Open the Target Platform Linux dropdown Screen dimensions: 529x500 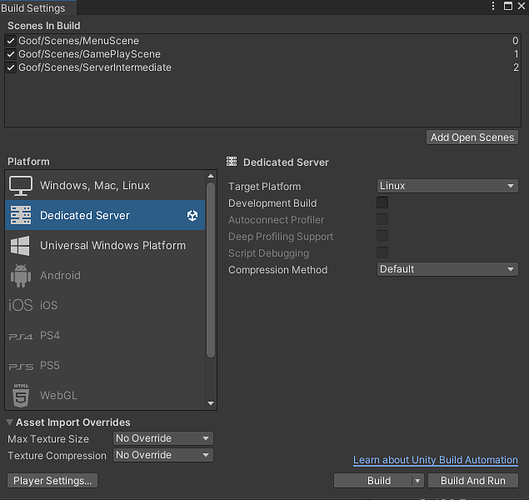pyautogui.click(x=447, y=186)
